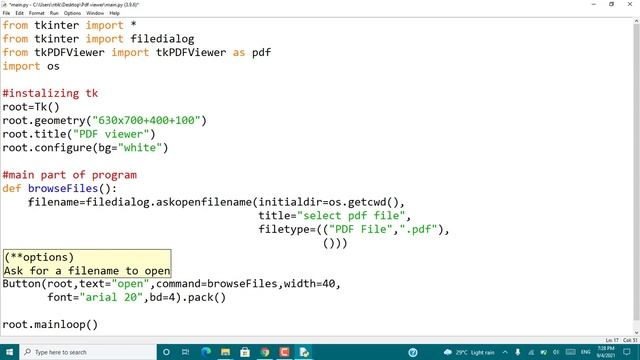Click 'from tkinter import filedialog' line
This screenshot has height=360, width=640.
(x=98, y=39)
